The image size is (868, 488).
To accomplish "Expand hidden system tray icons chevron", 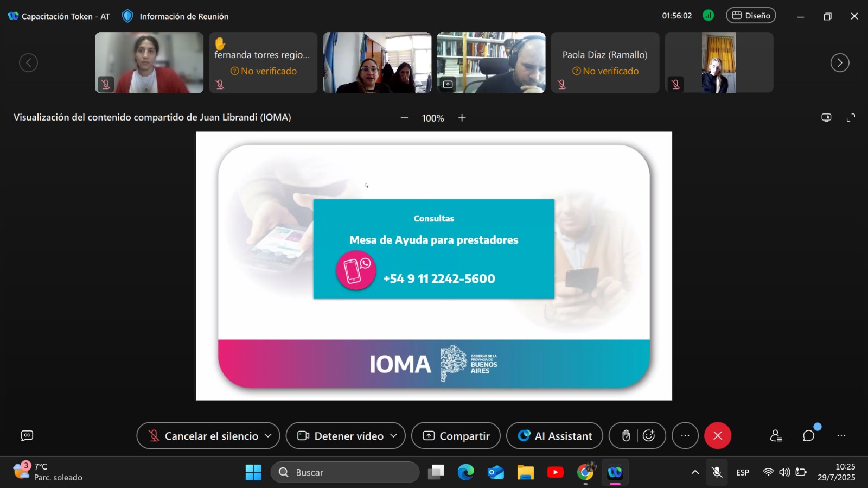I will (695, 472).
